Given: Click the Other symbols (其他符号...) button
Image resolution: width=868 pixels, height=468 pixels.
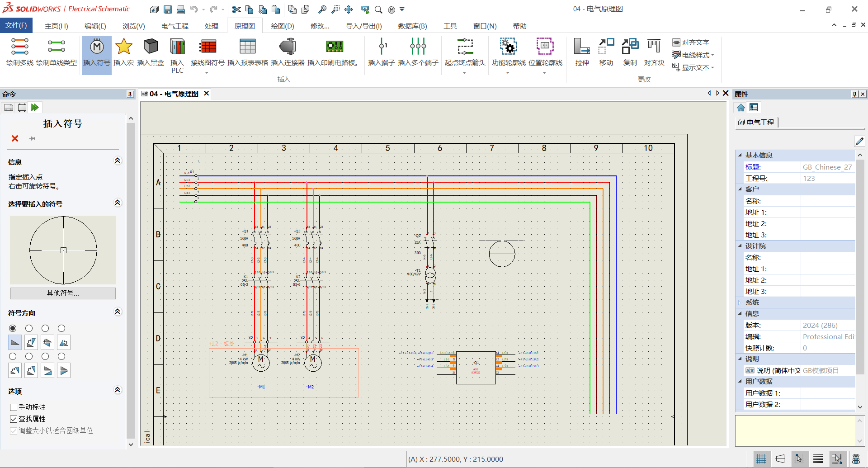Looking at the screenshot, I should 63,293.
